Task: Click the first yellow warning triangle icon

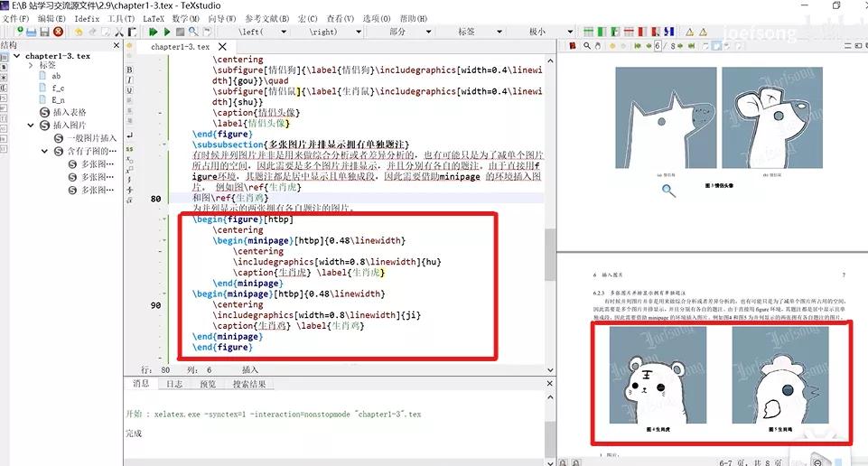Action: pyautogui.click(x=690, y=33)
